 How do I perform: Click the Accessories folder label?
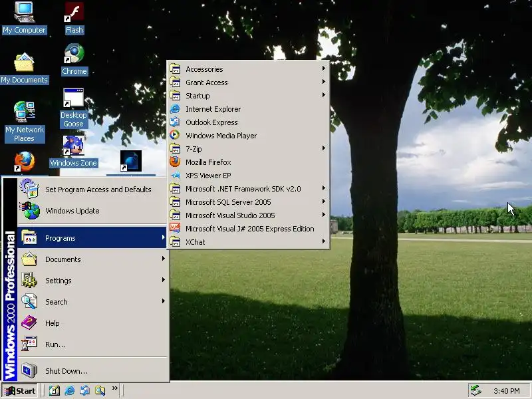click(x=204, y=69)
